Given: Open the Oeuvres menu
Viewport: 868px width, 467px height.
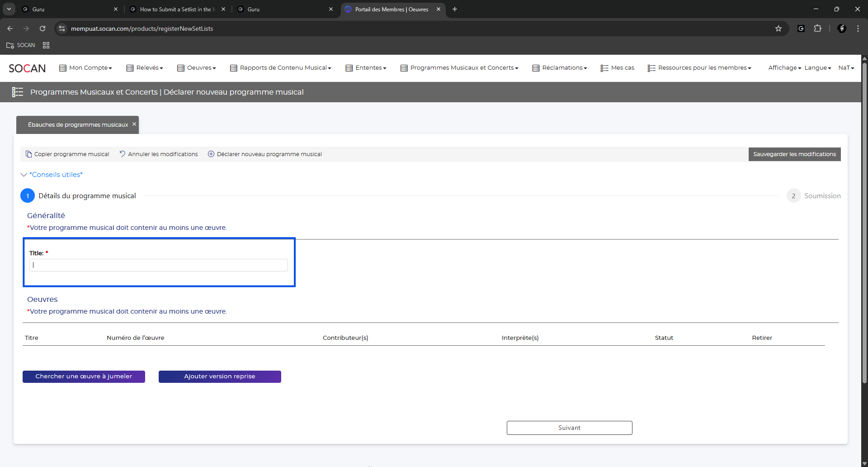Looking at the screenshot, I should pos(197,68).
